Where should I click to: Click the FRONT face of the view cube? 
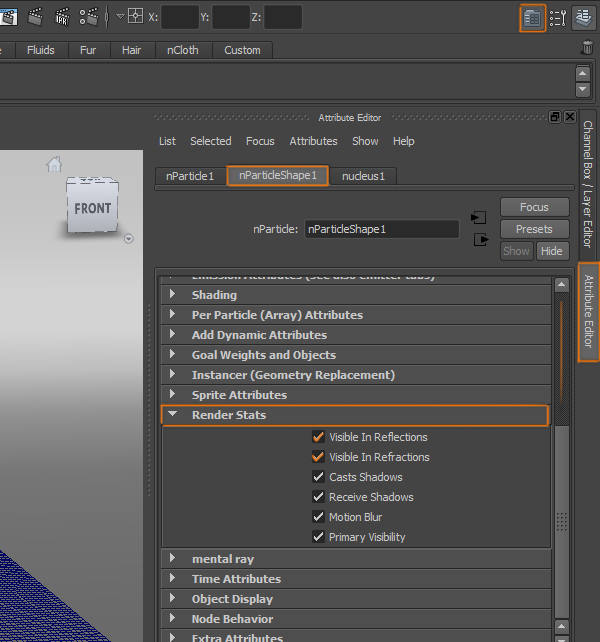click(x=92, y=209)
